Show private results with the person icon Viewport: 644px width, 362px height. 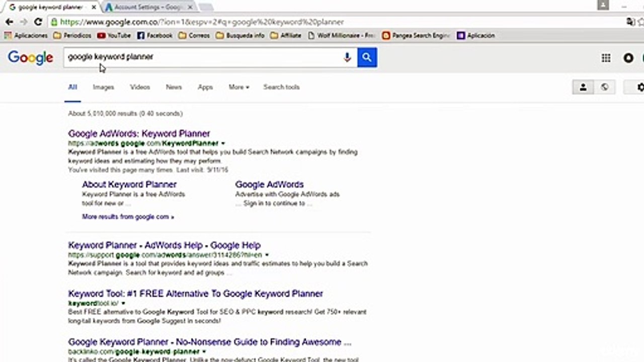click(583, 87)
